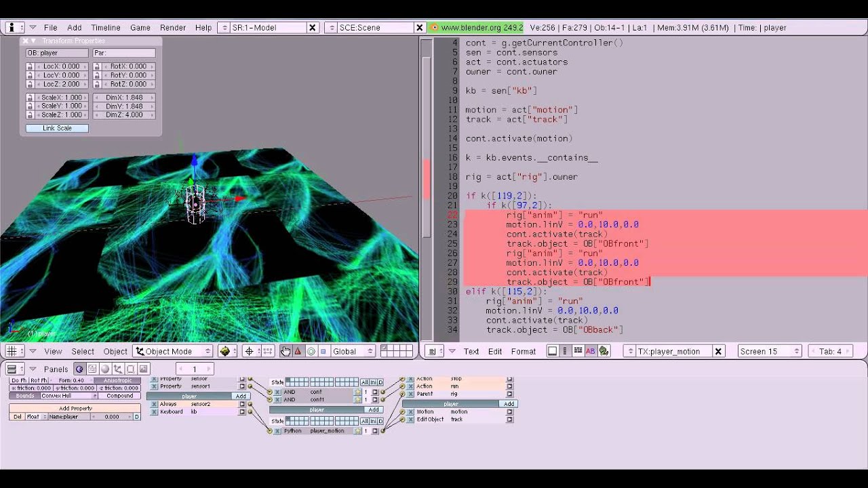Toggle line numbers in the text editor
Image resolution: width=868 pixels, height=488 pixels.
coord(565,351)
